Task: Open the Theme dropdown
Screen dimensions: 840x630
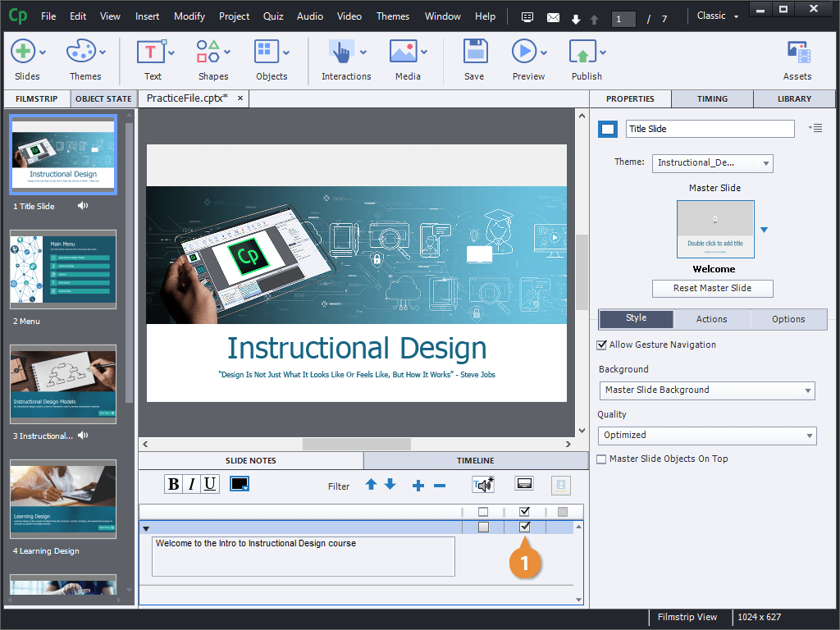Action: click(712, 163)
